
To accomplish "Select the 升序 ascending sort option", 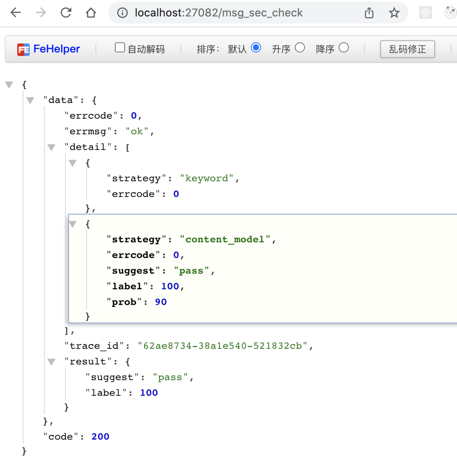I will pyautogui.click(x=300, y=48).
